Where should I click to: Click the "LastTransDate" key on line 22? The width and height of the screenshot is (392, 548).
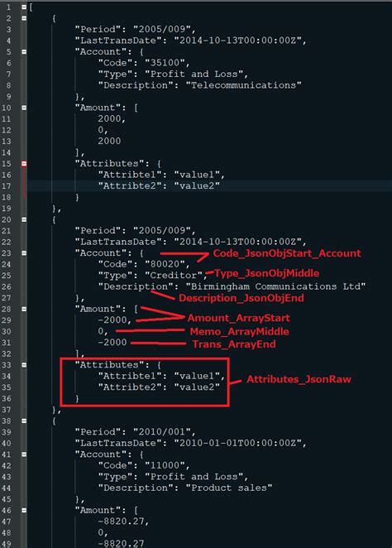click(118, 242)
